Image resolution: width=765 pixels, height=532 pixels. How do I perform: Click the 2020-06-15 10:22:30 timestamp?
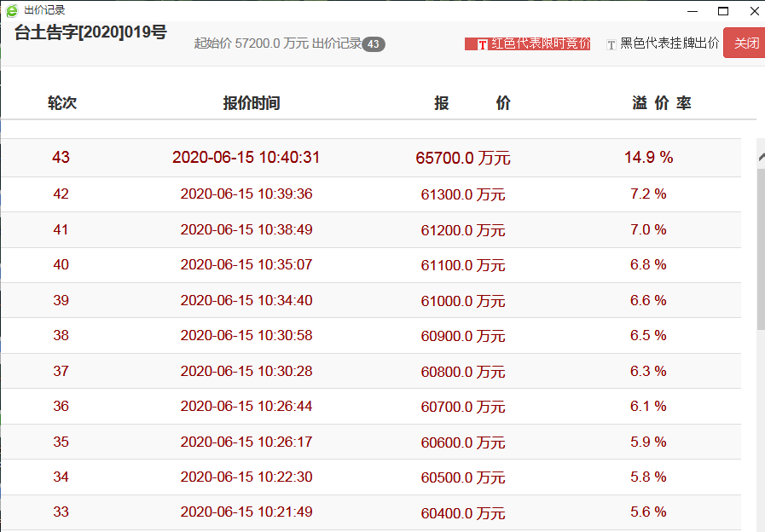246,477
